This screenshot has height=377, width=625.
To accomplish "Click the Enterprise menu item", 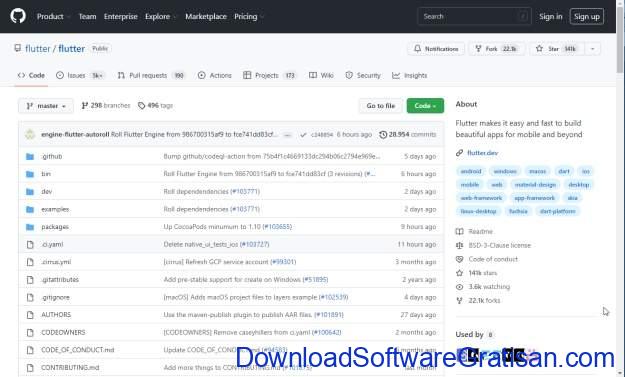I will (x=120, y=16).
